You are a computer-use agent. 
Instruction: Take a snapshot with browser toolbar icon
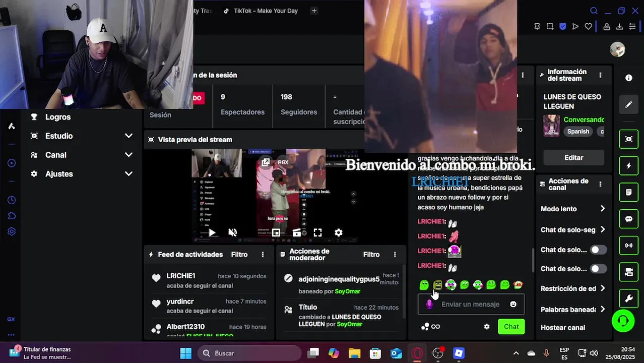(550, 27)
